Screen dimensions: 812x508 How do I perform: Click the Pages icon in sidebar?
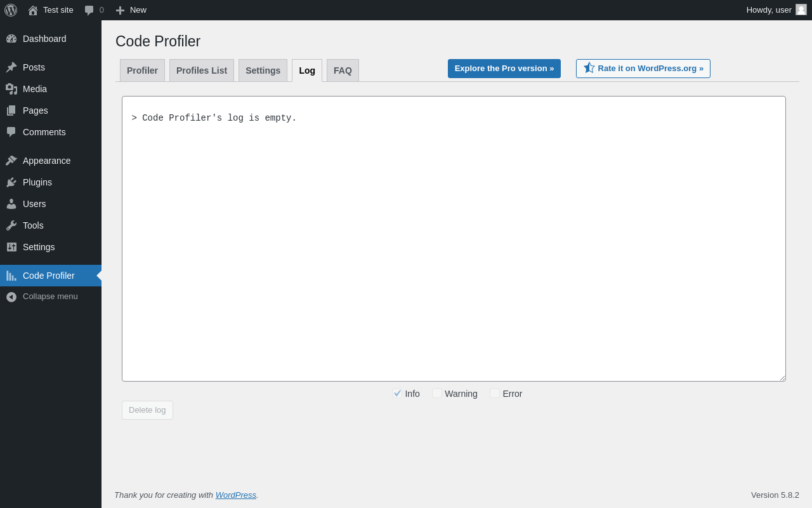pos(11,110)
